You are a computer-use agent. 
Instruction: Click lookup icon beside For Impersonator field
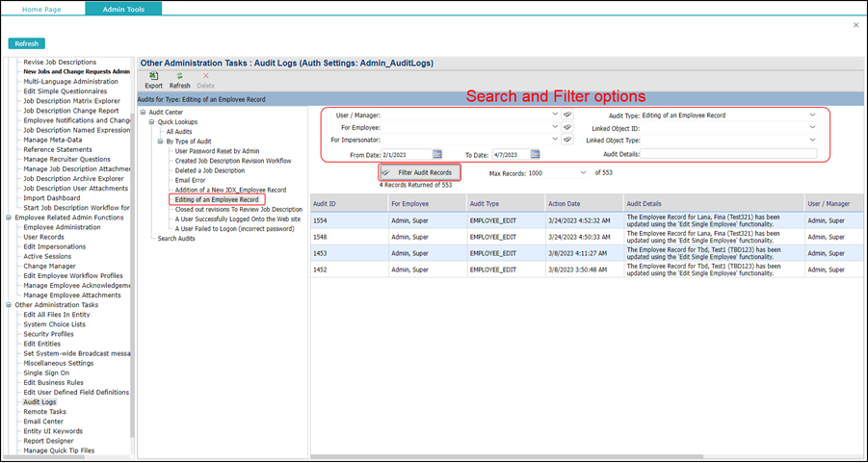coord(566,140)
